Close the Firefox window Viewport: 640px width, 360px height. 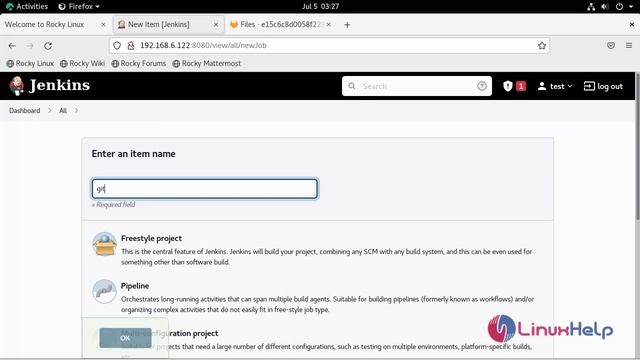click(x=631, y=24)
